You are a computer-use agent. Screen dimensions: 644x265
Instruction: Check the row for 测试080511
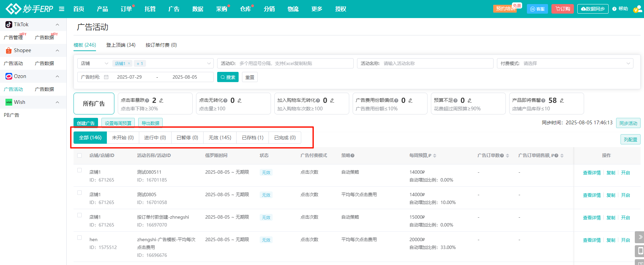(80, 170)
